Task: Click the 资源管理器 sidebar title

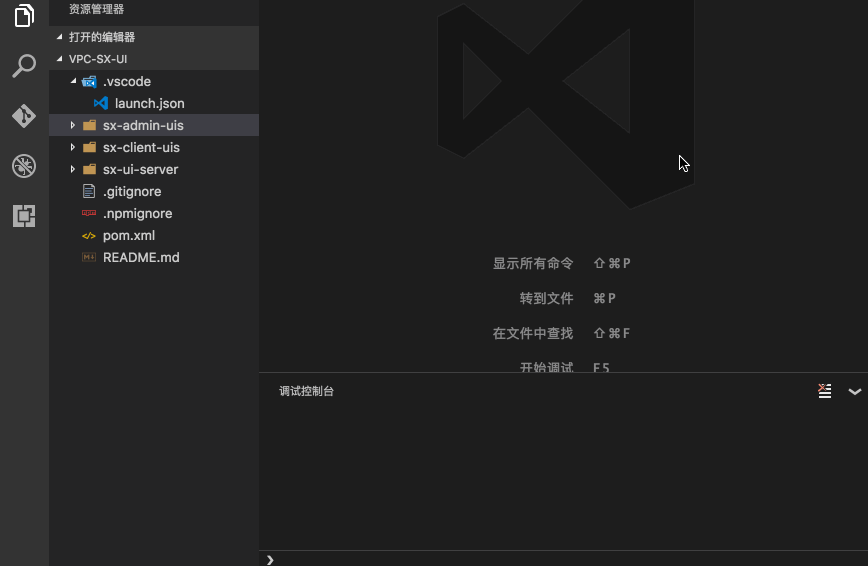Action: coord(96,9)
